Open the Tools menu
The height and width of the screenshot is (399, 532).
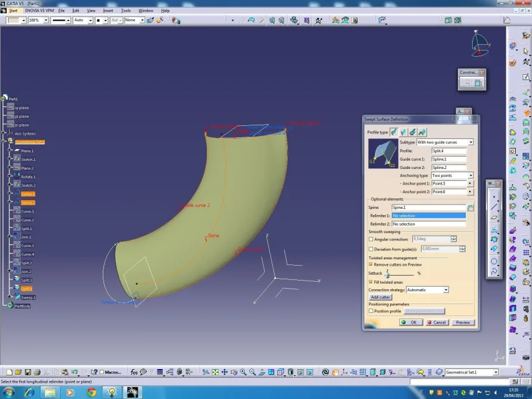point(126,11)
